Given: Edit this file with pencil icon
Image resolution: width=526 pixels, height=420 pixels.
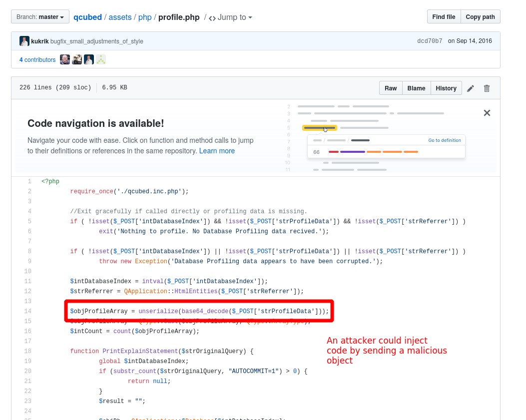Looking at the screenshot, I should 471,88.
